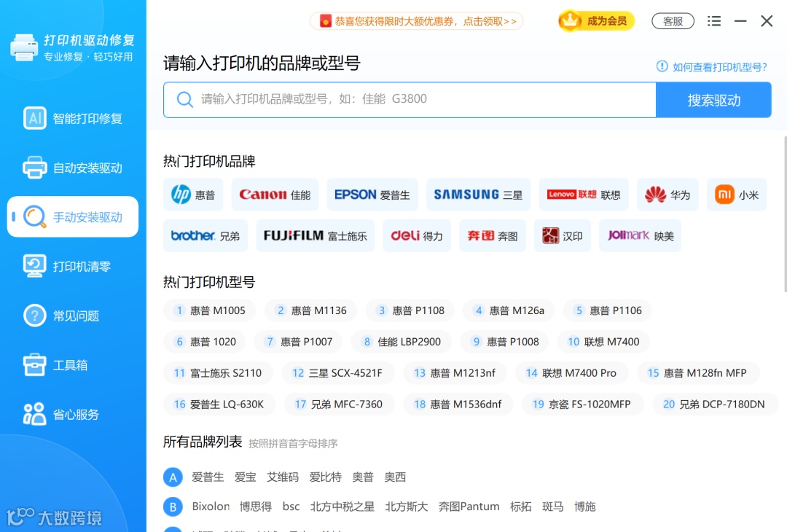Select the 手动安装驱动 sidebar item
787x532 pixels.
tap(73, 217)
